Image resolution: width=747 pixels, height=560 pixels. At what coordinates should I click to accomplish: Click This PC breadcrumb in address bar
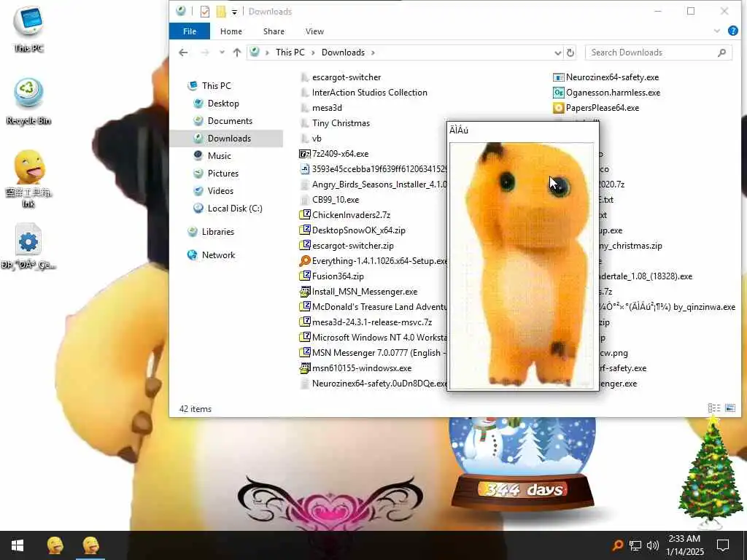click(x=290, y=52)
